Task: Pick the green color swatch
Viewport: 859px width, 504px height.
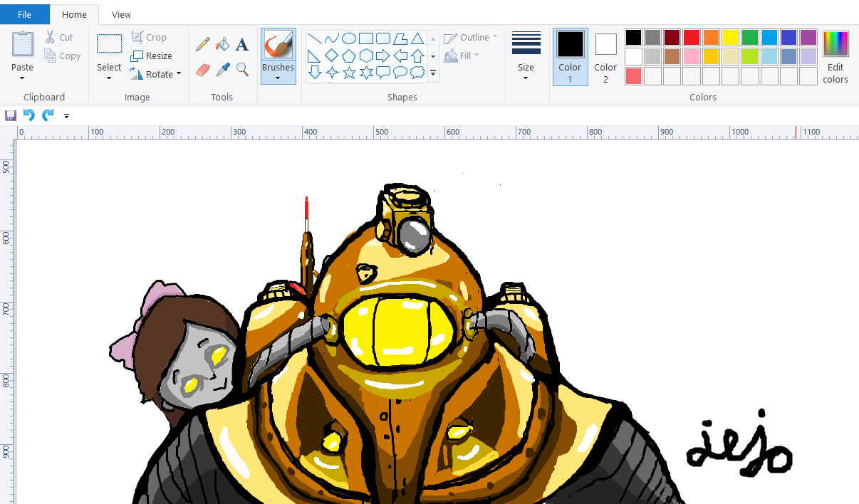Action: [x=750, y=37]
